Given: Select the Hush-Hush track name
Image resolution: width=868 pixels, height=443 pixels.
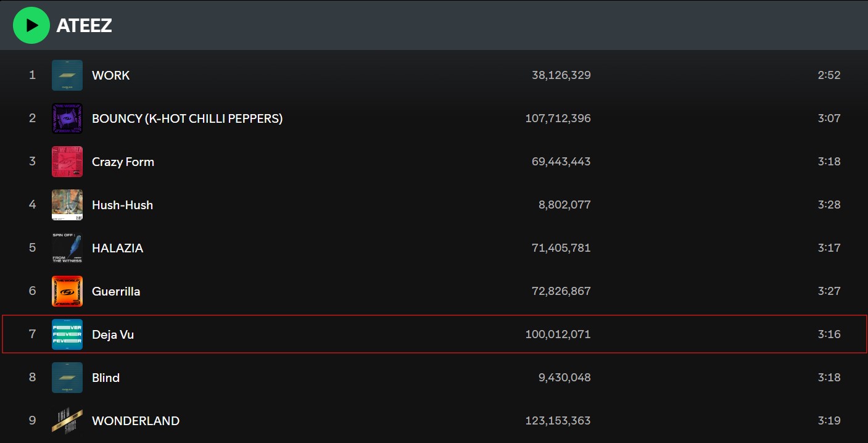Looking at the screenshot, I should [122, 205].
